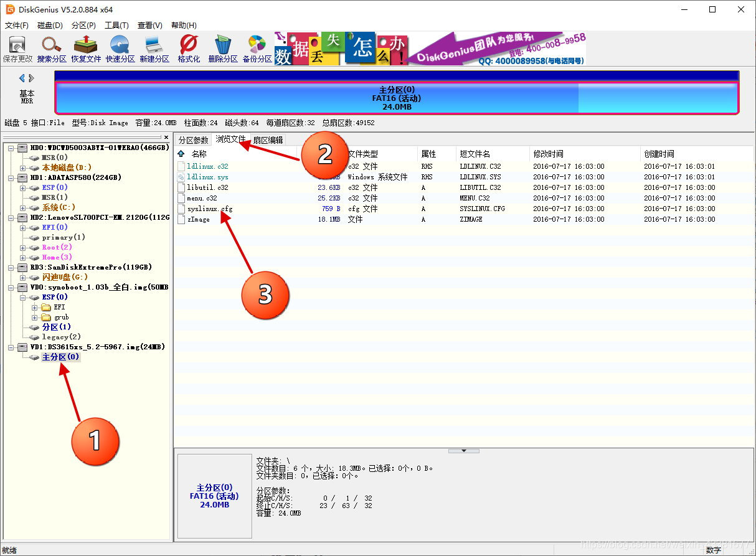The image size is (756, 556).
Task: Click the 主分区(0) FAT16 partition bar
Action: (397, 98)
